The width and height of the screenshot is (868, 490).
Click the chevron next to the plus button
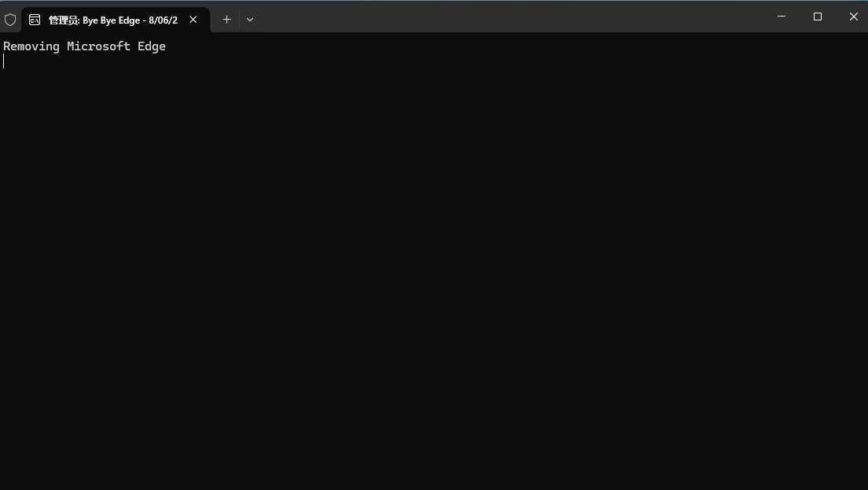[x=249, y=19]
